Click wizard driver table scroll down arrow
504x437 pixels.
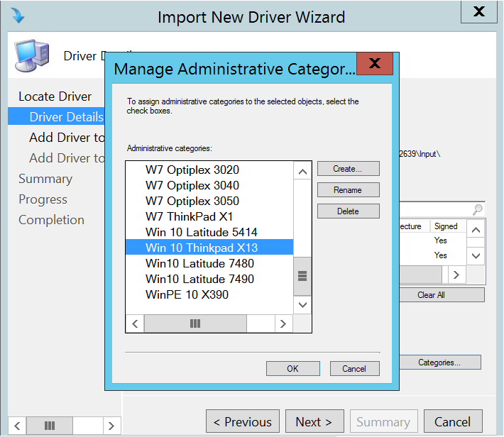(x=476, y=256)
